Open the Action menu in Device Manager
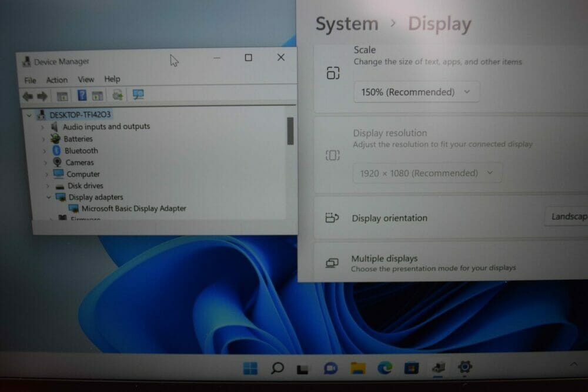 [57, 80]
